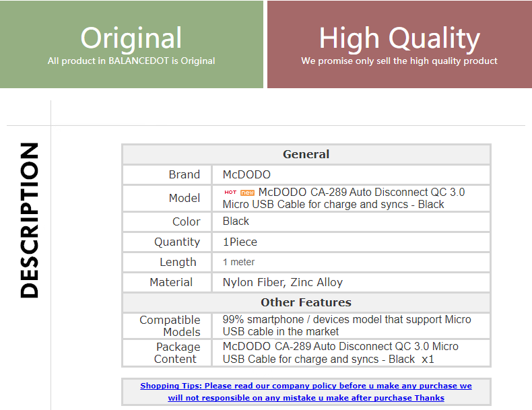Select the Material label cell
Screen dimensions: 532x410
[x=167, y=282]
